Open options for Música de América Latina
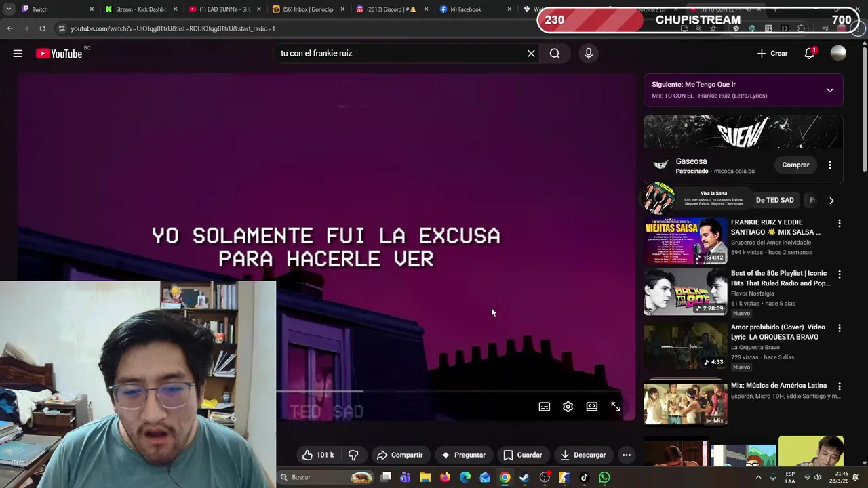 (840, 386)
